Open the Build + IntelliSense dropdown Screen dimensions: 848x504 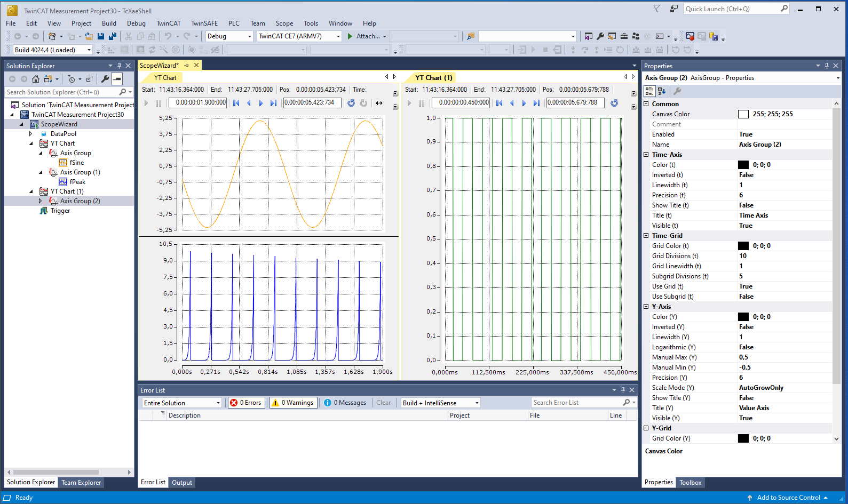tap(441, 403)
